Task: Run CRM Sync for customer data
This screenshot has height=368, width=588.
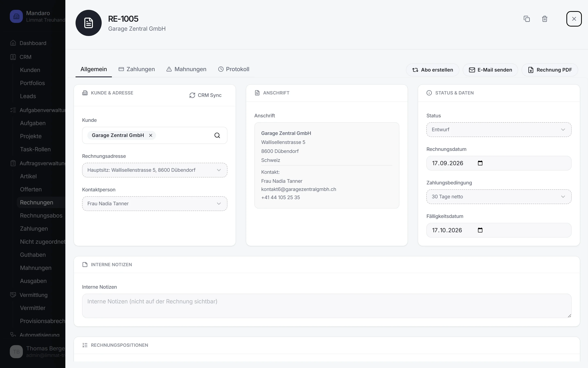Action: [205, 95]
